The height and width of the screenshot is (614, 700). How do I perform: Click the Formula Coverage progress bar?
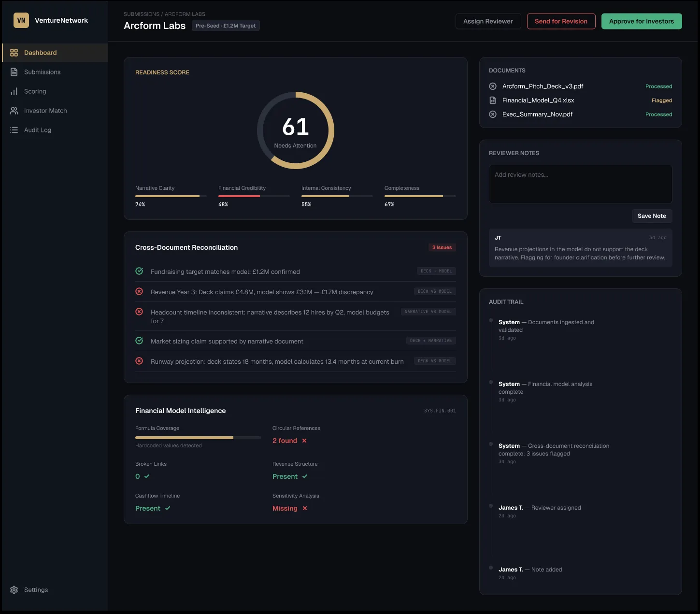click(198, 438)
